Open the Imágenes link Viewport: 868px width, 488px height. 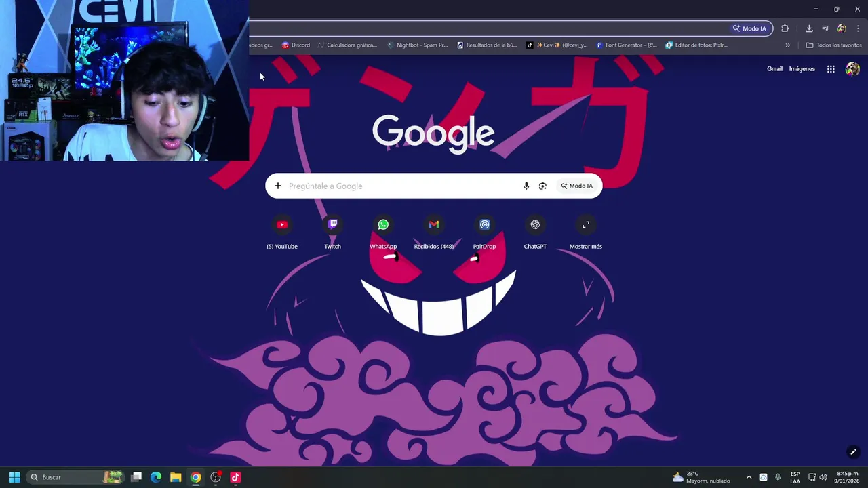click(802, 69)
